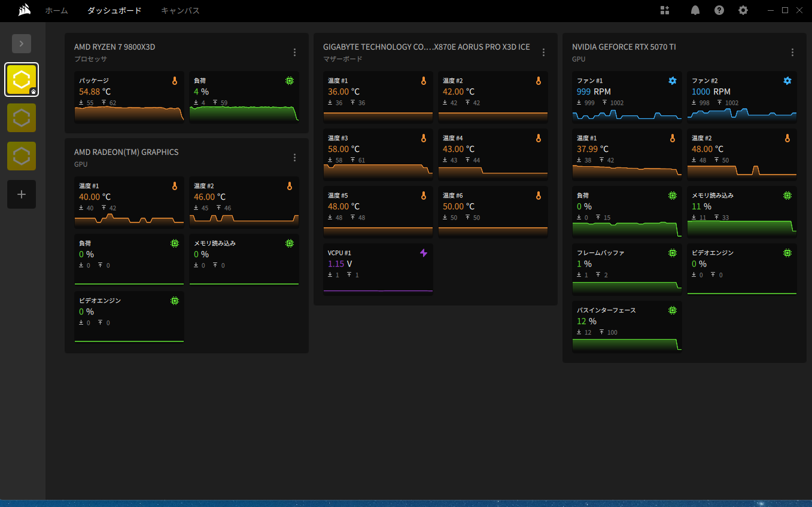This screenshot has width=812, height=507.
Task: Click the thermometer icon on the 温度 #6 tile
Action: click(539, 196)
